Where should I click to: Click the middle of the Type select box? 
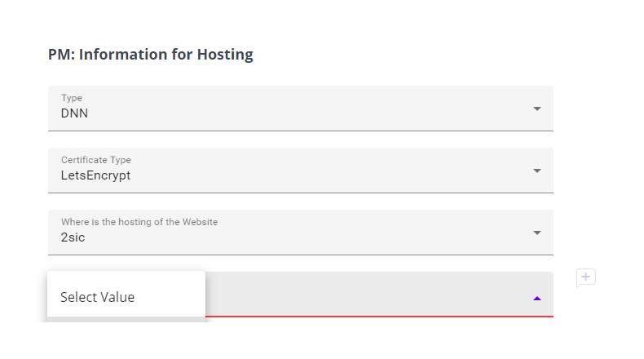pos(300,108)
